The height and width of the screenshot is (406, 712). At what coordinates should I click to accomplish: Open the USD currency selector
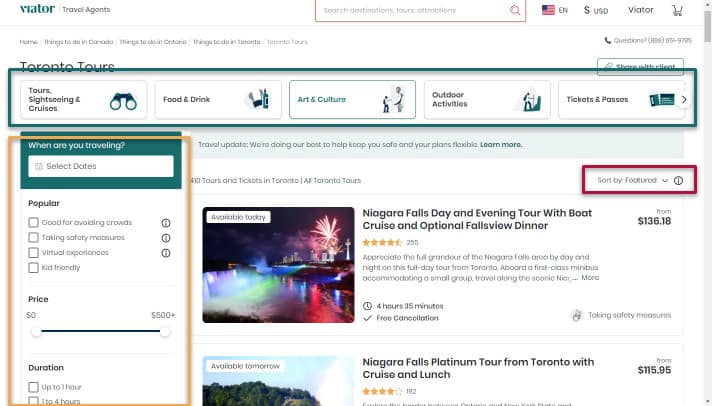click(596, 10)
